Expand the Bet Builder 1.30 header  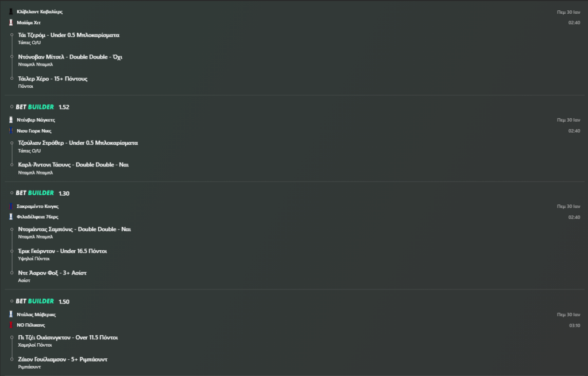tap(42, 193)
